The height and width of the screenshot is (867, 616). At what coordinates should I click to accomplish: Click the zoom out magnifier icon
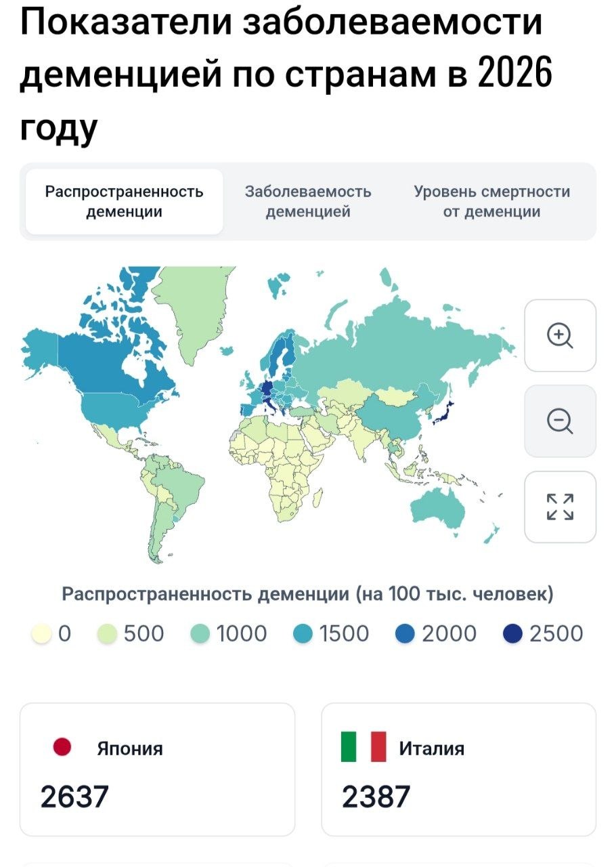click(560, 421)
